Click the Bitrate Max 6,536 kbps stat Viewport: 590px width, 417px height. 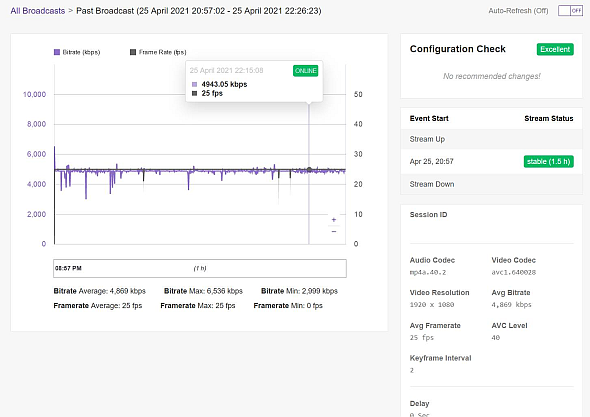click(x=203, y=291)
